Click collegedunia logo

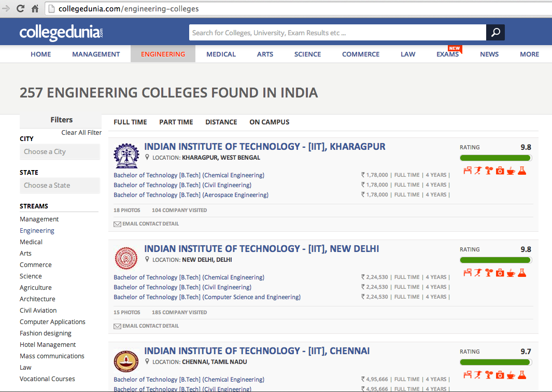click(61, 33)
